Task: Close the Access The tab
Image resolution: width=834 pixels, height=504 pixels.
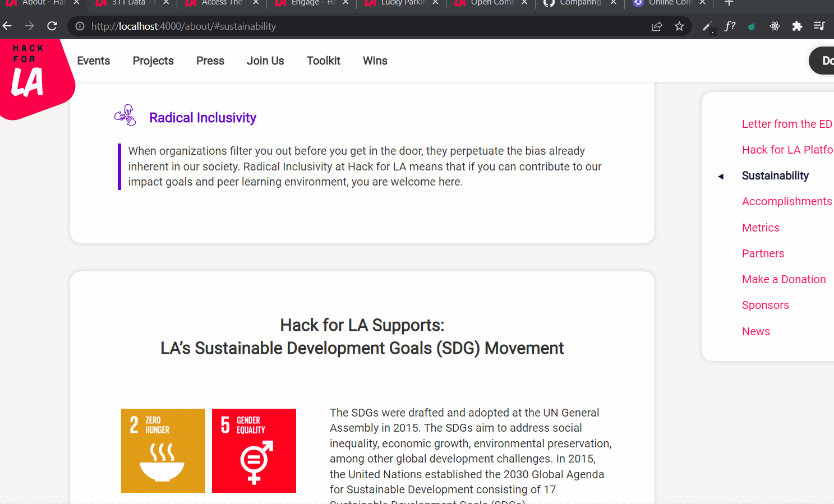Action: [x=256, y=3]
